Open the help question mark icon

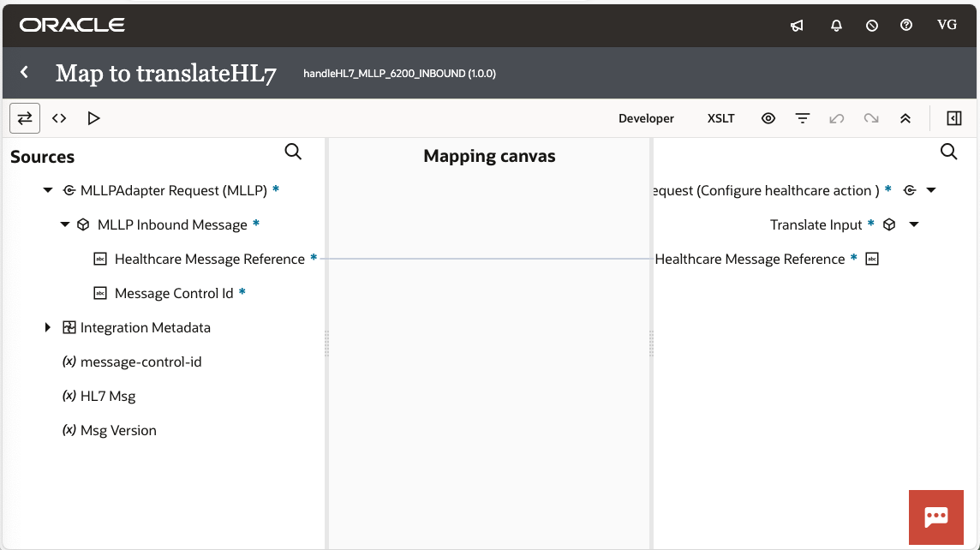click(x=906, y=26)
